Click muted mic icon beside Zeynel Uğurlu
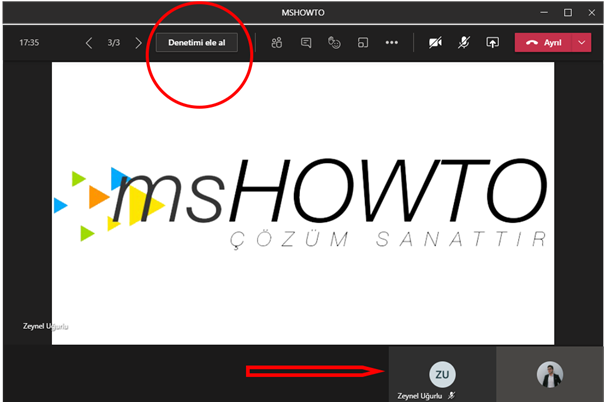This screenshot has width=605, height=402. click(x=451, y=395)
